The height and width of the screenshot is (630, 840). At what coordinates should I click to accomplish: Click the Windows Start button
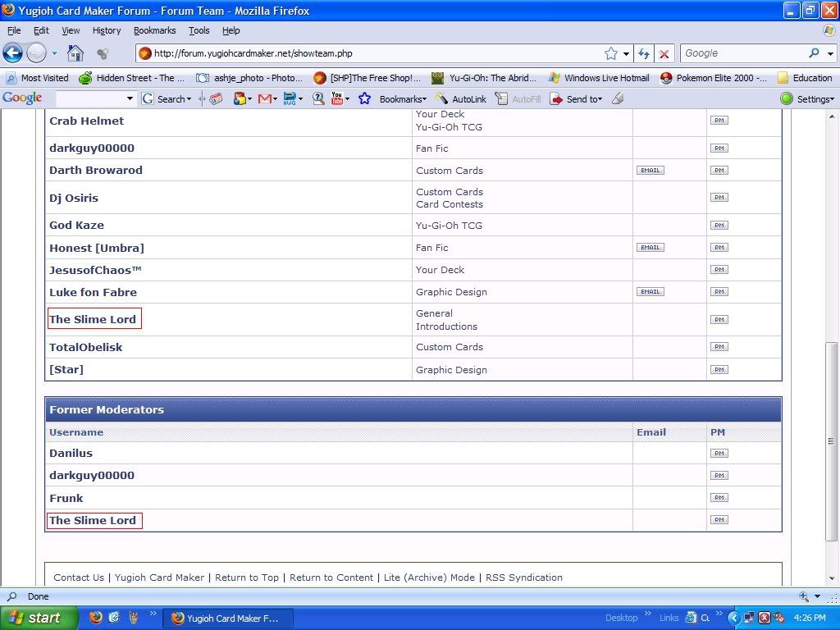(37, 618)
